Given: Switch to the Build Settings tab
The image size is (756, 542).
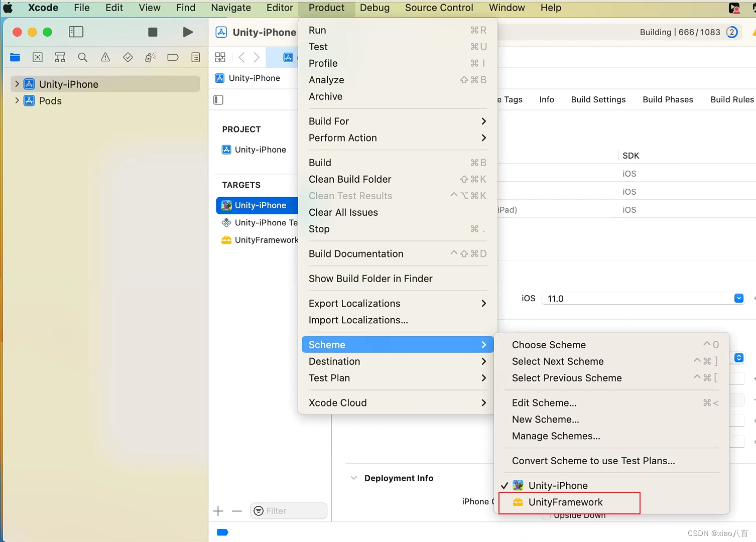Looking at the screenshot, I should [x=598, y=99].
